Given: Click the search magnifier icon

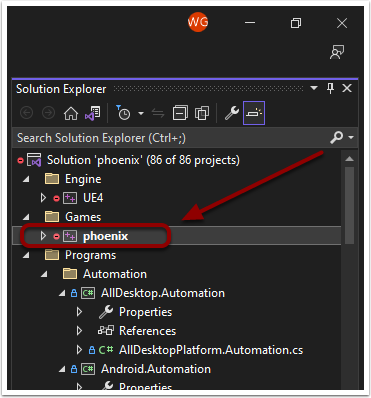Looking at the screenshot, I should [336, 137].
